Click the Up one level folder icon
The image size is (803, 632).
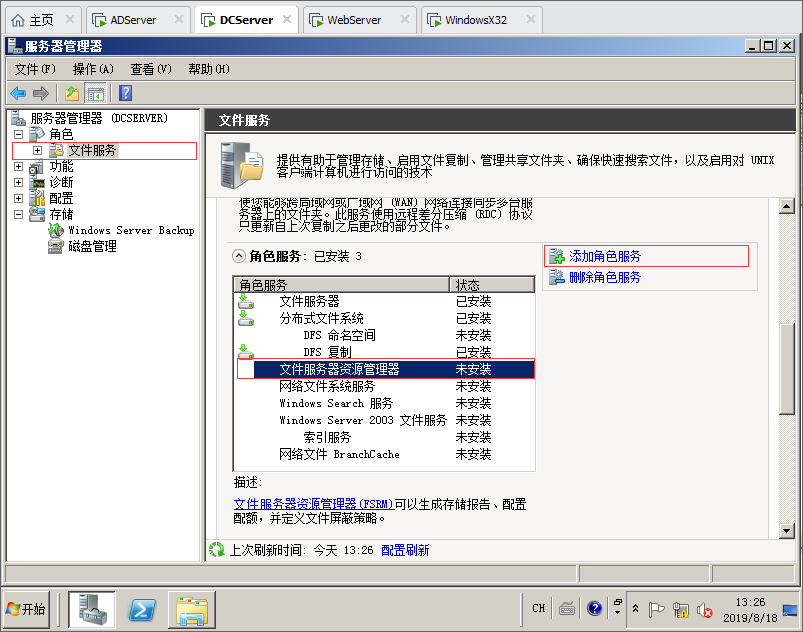(x=72, y=93)
